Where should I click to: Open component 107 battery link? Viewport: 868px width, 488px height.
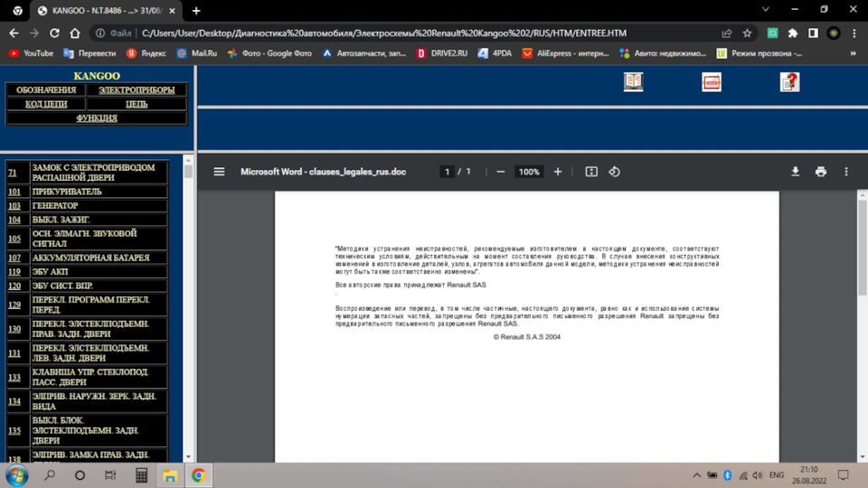coord(14,258)
